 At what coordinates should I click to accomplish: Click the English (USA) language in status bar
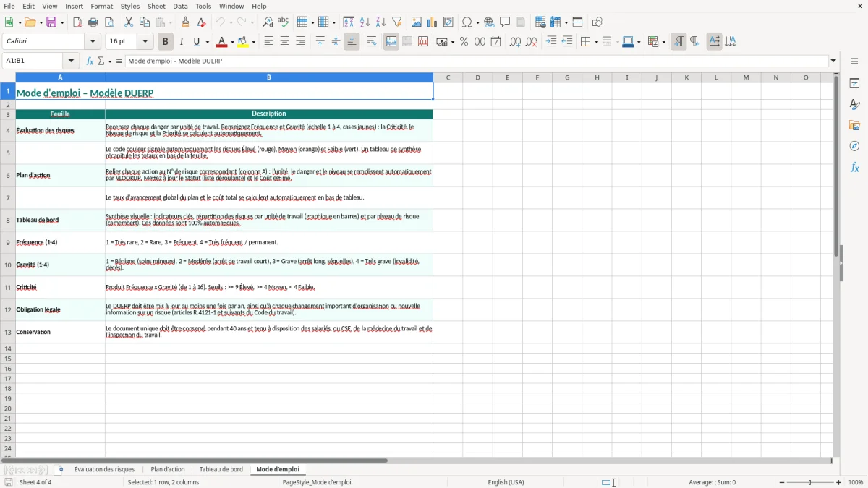pos(506,482)
